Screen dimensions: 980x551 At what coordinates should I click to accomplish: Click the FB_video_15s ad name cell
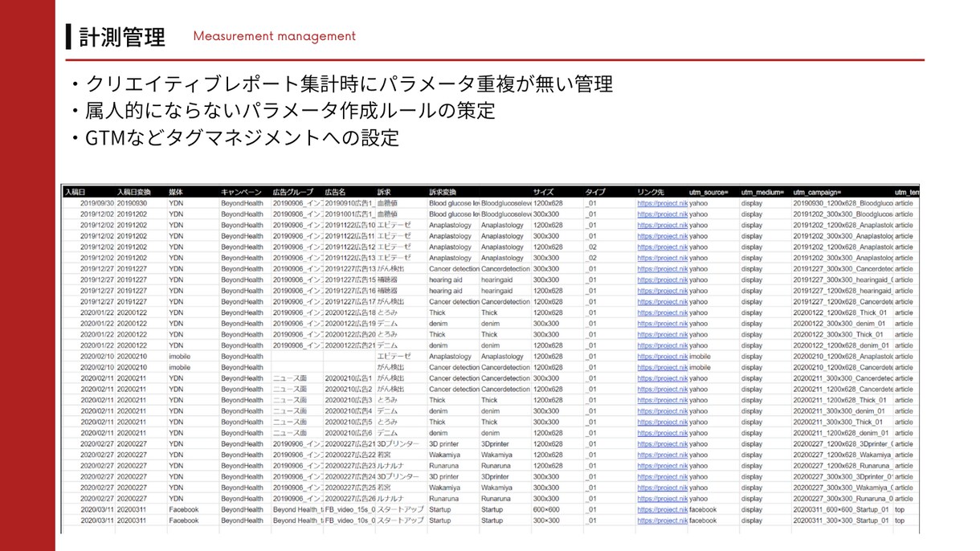[x=350, y=509]
